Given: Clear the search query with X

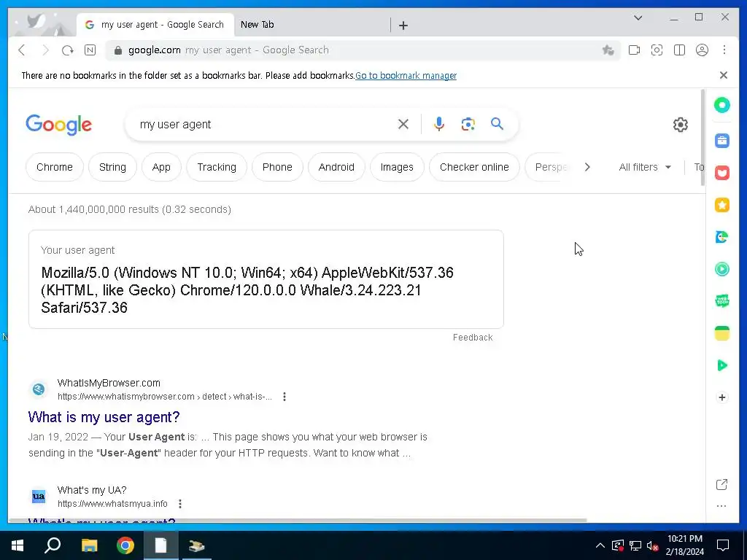Looking at the screenshot, I should click(x=403, y=124).
